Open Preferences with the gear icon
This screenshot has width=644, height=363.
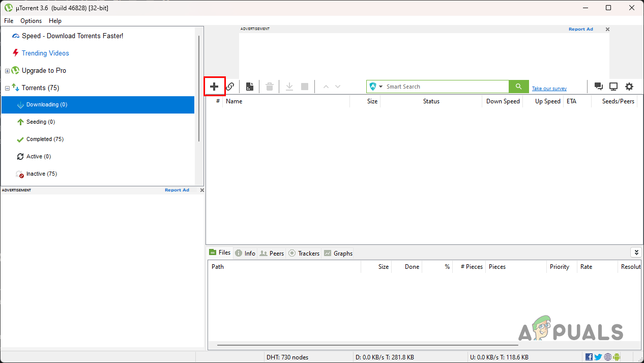[x=629, y=86]
